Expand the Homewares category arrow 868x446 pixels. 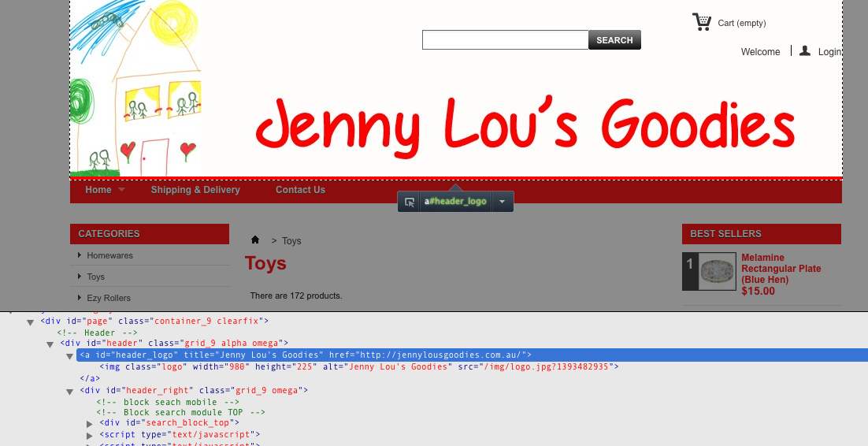80,255
